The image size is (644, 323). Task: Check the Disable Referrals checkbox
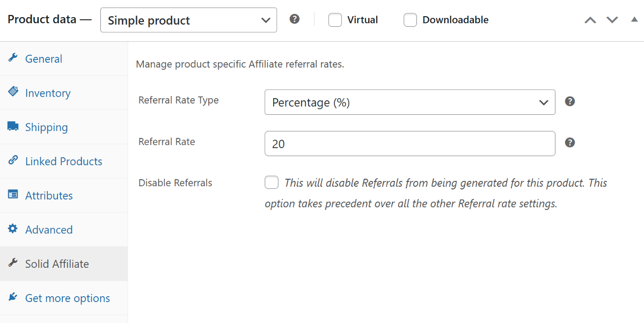(272, 182)
